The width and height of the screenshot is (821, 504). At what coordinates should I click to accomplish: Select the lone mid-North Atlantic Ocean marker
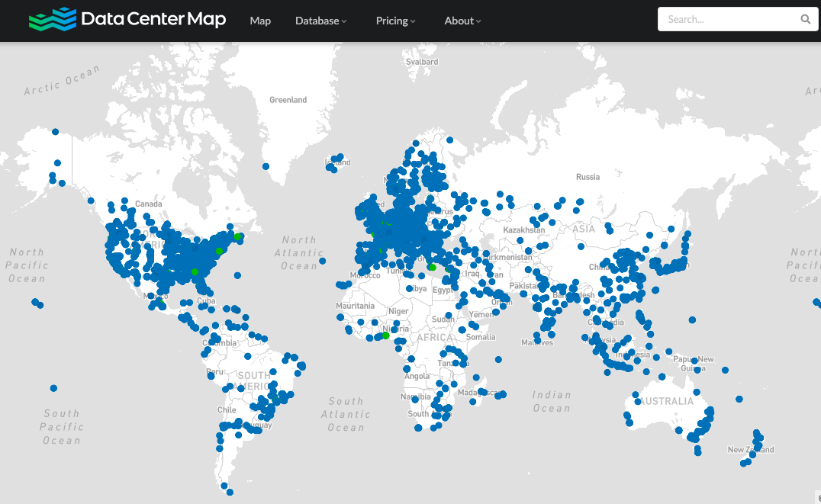322,261
